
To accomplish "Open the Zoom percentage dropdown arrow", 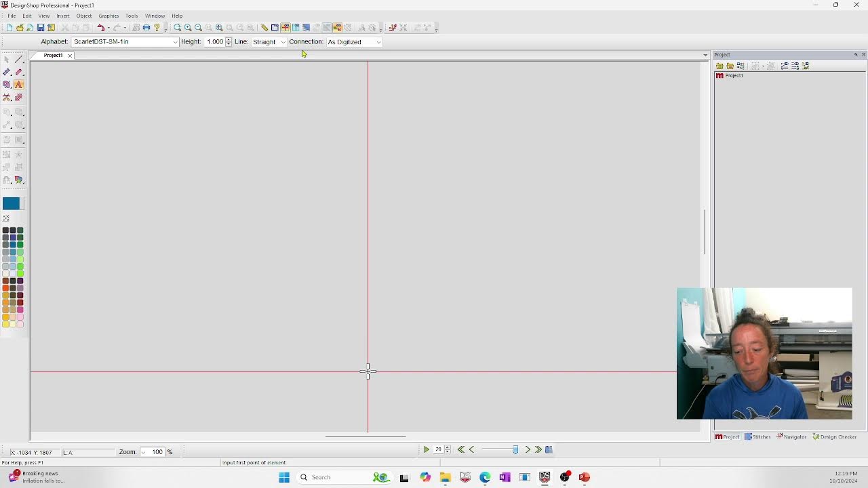I will tap(144, 452).
